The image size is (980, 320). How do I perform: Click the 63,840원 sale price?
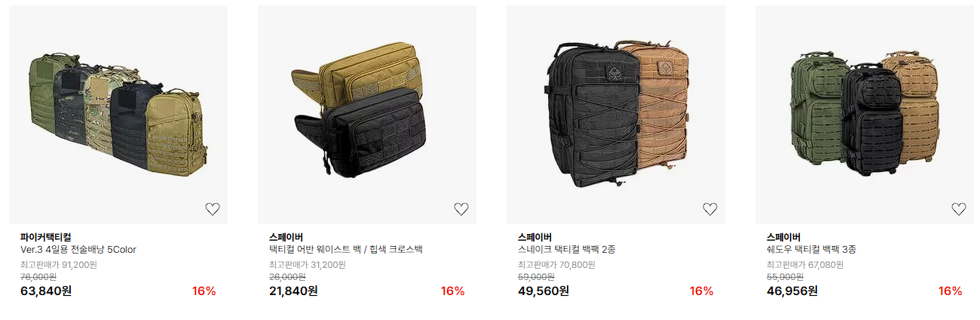(46, 291)
